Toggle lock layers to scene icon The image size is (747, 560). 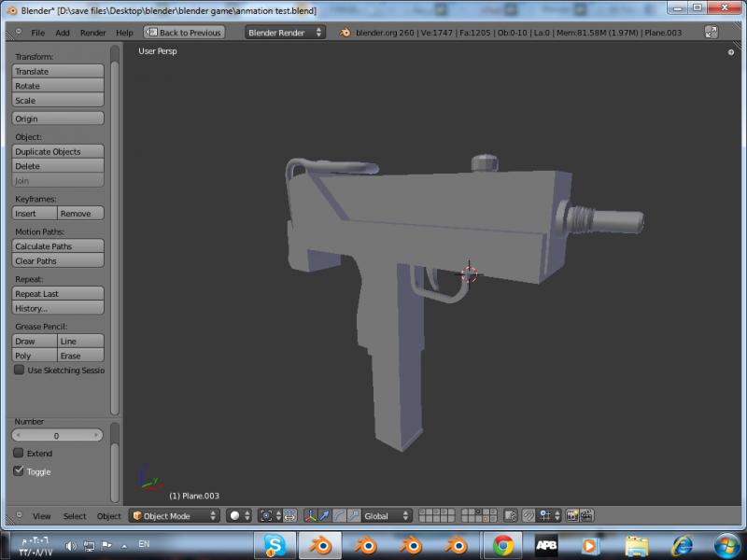click(x=510, y=516)
